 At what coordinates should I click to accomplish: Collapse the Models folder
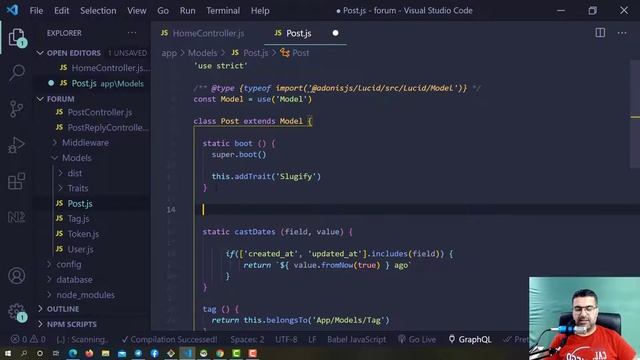(x=77, y=158)
